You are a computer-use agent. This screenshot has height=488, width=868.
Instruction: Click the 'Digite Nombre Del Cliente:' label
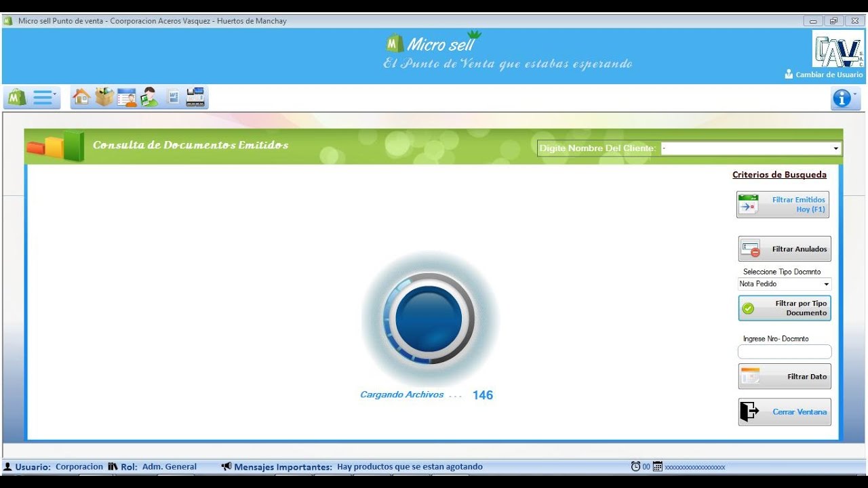pyautogui.click(x=598, y=148)
